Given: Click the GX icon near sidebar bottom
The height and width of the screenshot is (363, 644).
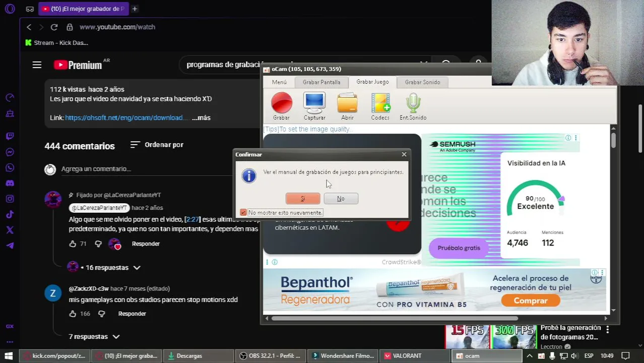Looking at the screenshot, I should (x=10, y=327).
